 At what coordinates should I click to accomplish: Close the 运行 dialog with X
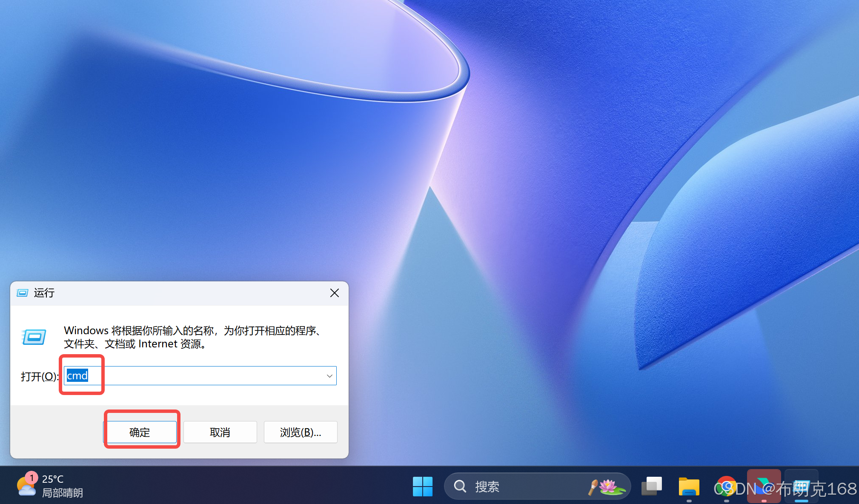335,293
